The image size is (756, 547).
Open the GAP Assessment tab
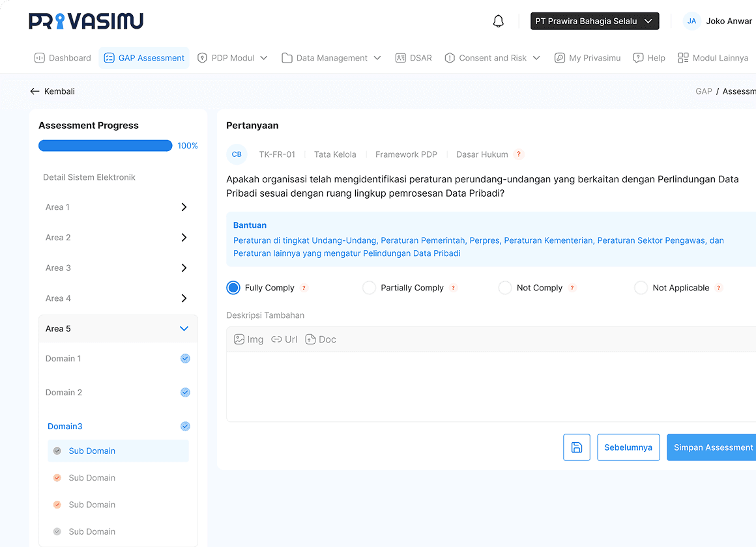(x=144, y=58)
